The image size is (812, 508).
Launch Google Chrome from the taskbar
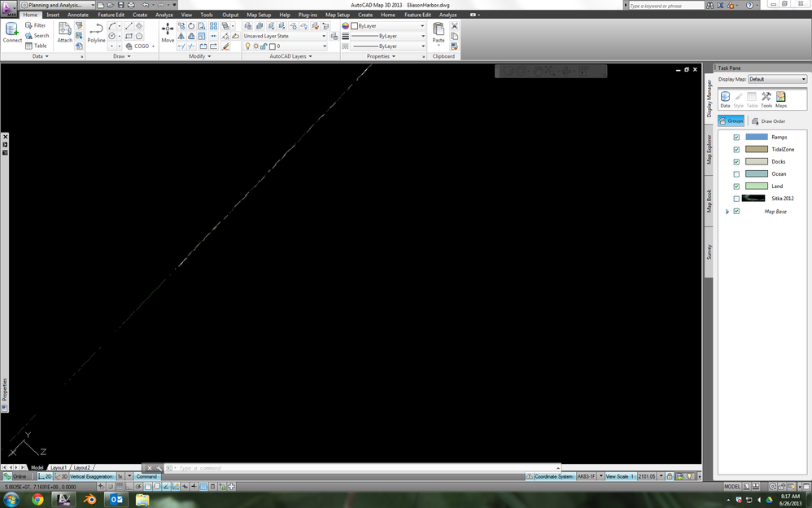[x=37, y=500]
